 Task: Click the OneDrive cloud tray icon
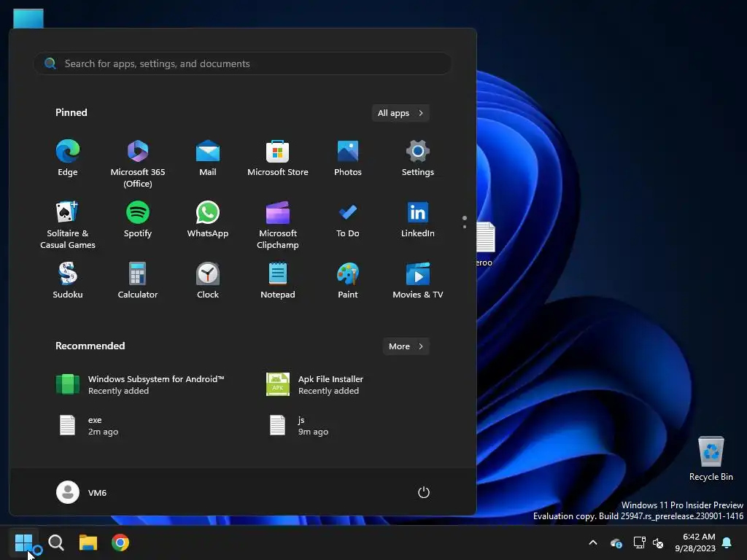(616, 542)
